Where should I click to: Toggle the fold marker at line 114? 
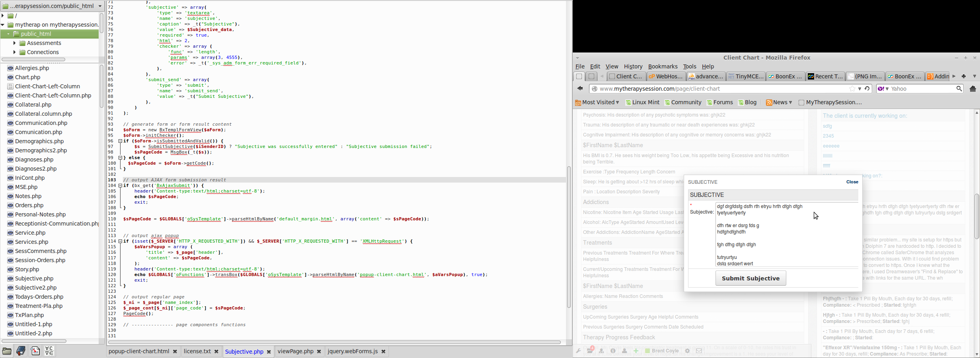point(120,241)
